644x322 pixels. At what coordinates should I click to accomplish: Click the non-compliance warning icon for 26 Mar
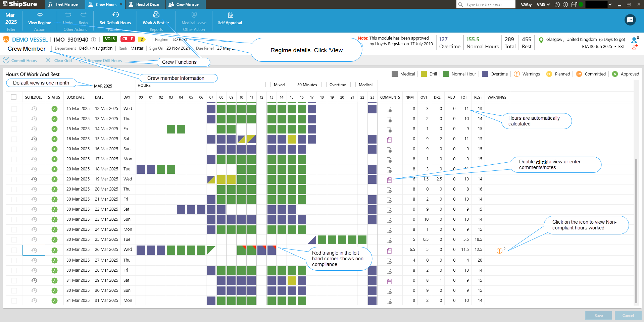(x=499, y=251)
